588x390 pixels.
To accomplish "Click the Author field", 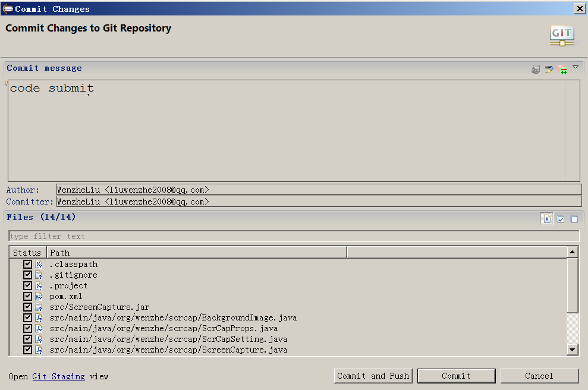I will click(x=319, y=190).
